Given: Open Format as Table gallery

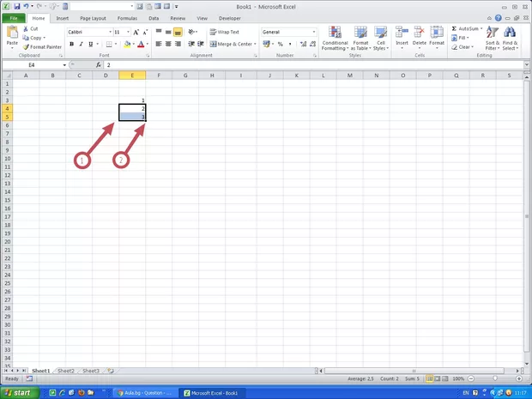Looking at the screenshot, I should (360, 39).
